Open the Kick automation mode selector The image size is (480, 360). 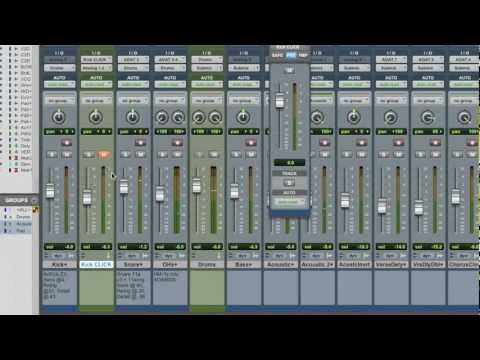pos(59,85)
